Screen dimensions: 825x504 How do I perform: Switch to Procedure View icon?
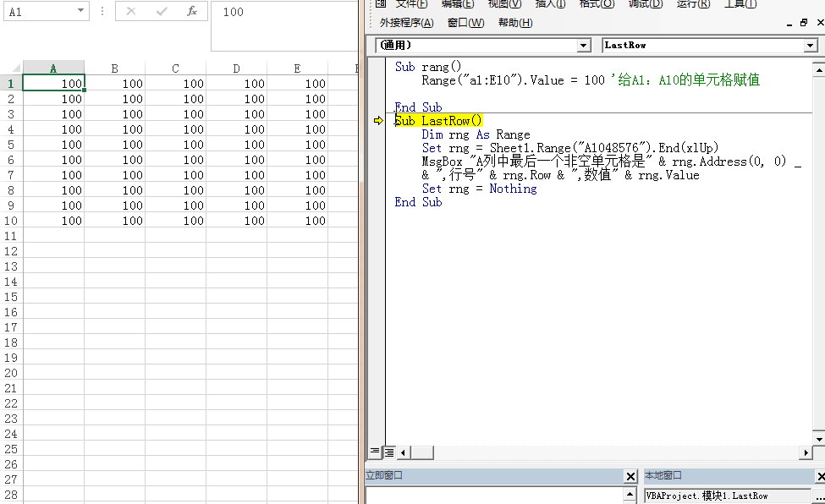click(x=375, y=452)
